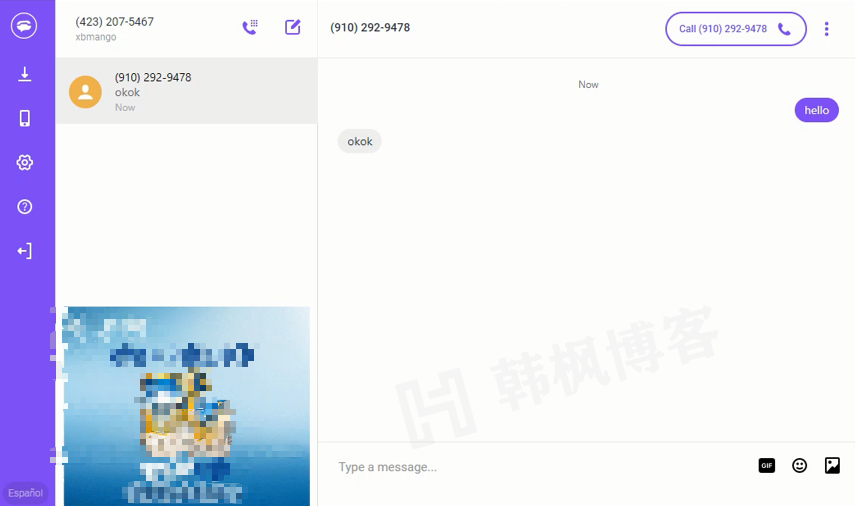
Task: Attach an image with picture icon
Action: coord(832,466)
